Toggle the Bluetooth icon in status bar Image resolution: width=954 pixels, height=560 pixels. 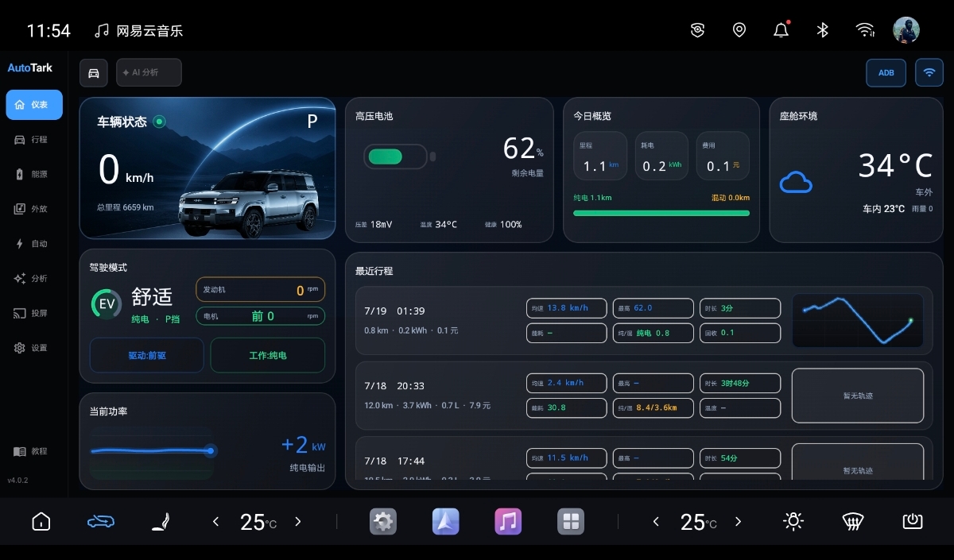(x=823, y=30)
